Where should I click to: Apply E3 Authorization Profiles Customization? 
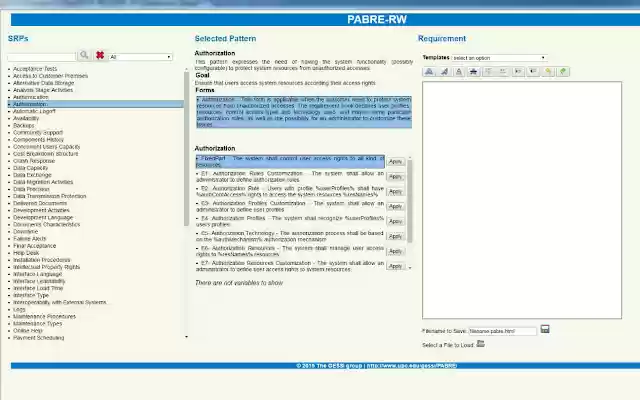(396, 207)
